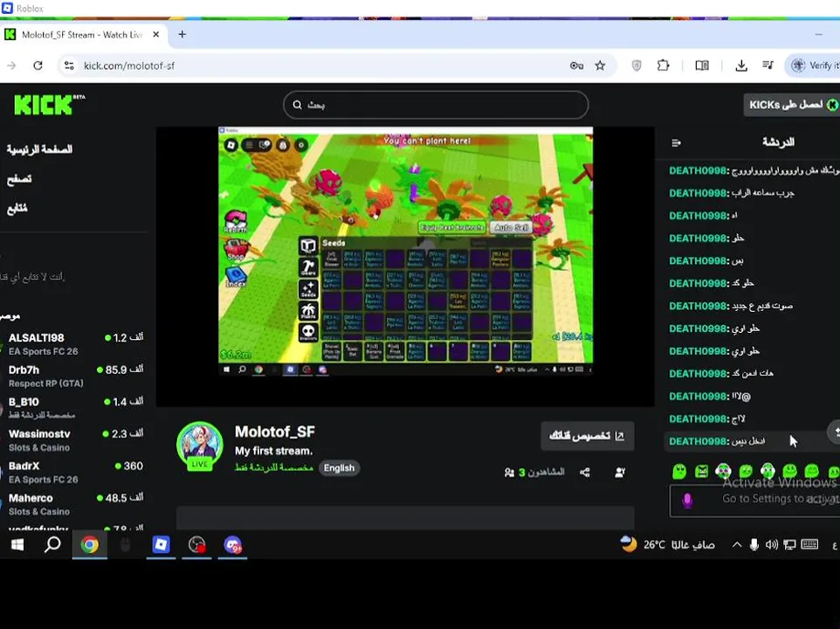
Task: Click the 'Verify it's you' profile button
Action: coord(814,66)
